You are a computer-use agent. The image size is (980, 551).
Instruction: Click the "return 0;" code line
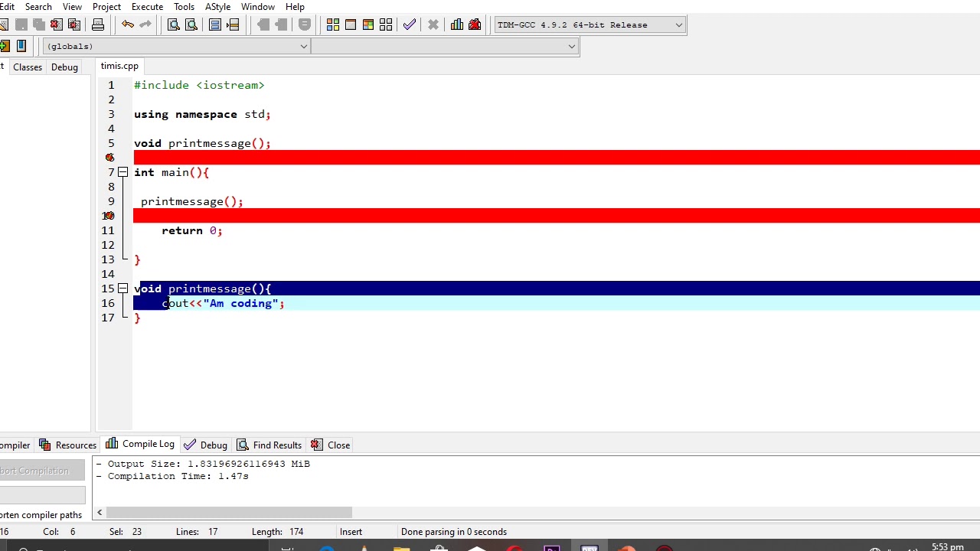pos(192,230)
